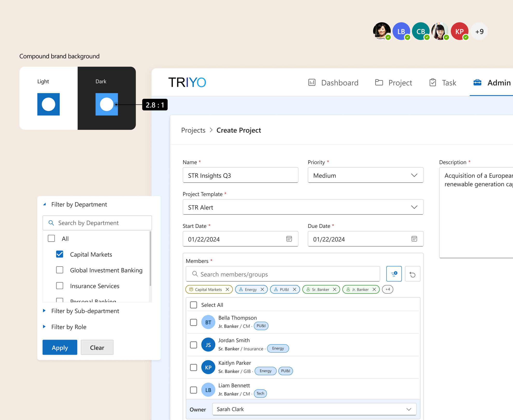The image size is (513, 420).
Task: Tick the Select All members checkbox
Action: click(x=194, y=305)
